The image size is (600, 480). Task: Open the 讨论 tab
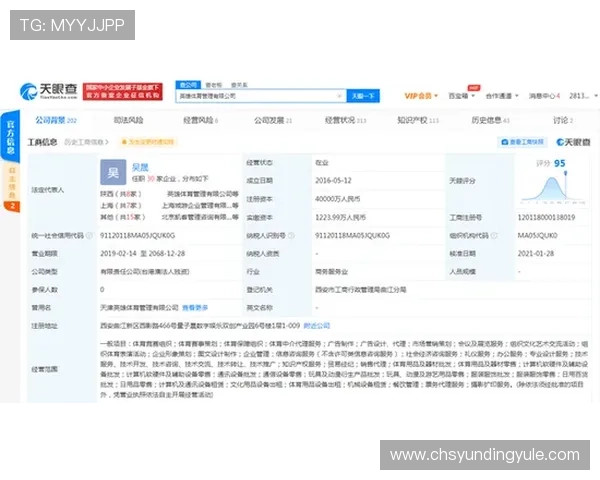pyautogui.click(x=563, y=120)
